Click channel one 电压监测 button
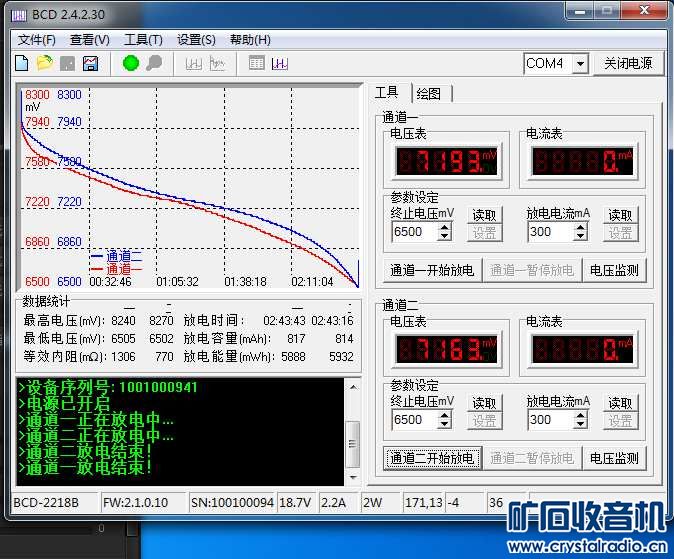Screen dimensions: 674x559 pos(614,270)
